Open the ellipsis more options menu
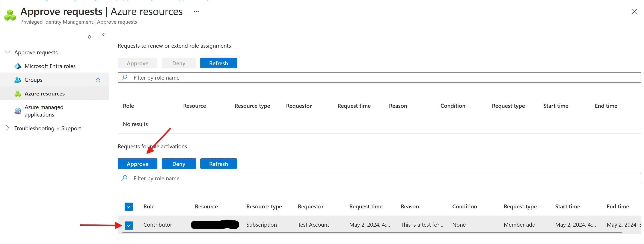The width and height of the screenshot is (644, 244). click(x=196, y=12)
